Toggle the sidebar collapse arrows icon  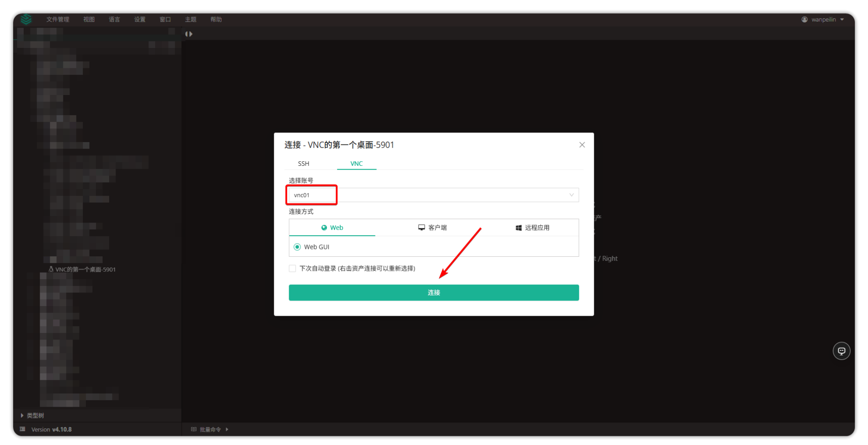(x=189, y=34)
